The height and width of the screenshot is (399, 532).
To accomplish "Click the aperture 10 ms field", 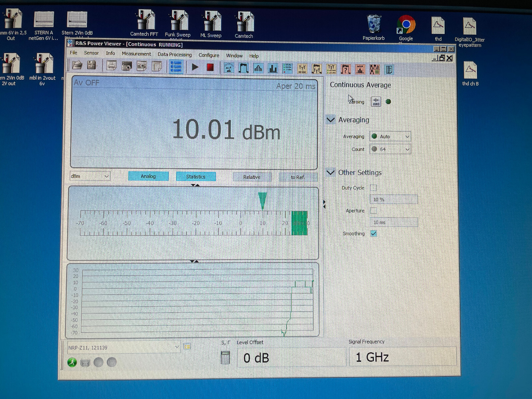I will pos(394,222).
